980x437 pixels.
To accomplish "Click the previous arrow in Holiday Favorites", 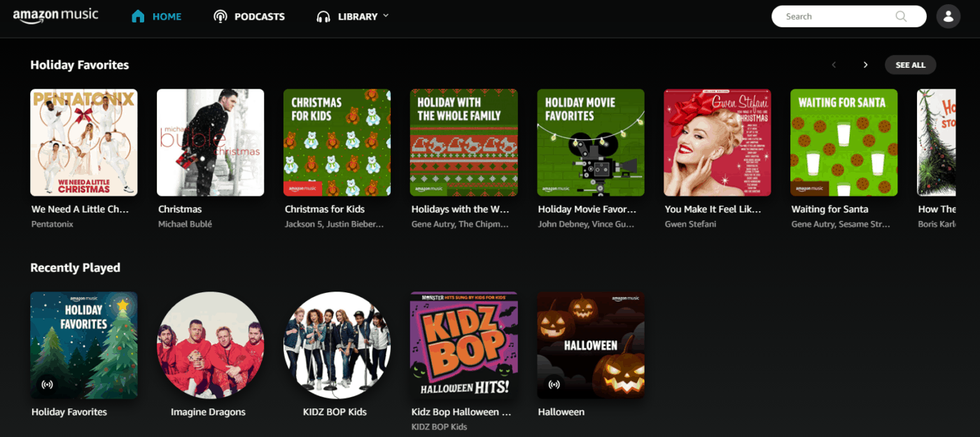I will coord(834,65).
